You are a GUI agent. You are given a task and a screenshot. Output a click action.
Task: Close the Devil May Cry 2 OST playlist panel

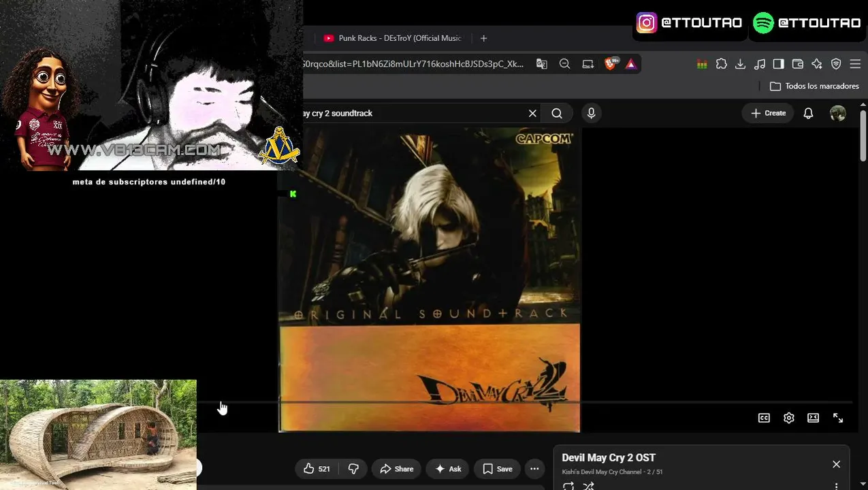pos(836,464)
